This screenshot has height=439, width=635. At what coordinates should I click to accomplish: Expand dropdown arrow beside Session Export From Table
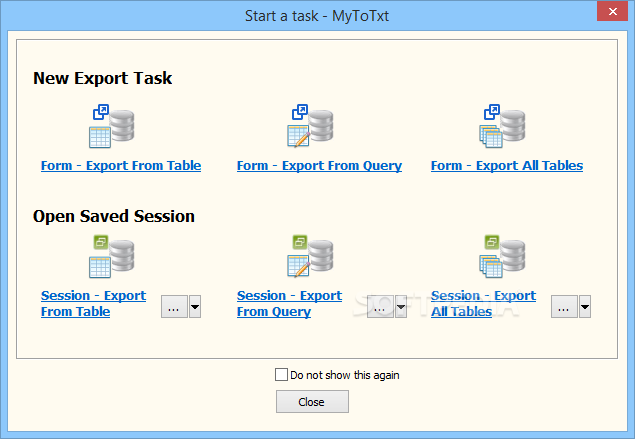point(195,309)
